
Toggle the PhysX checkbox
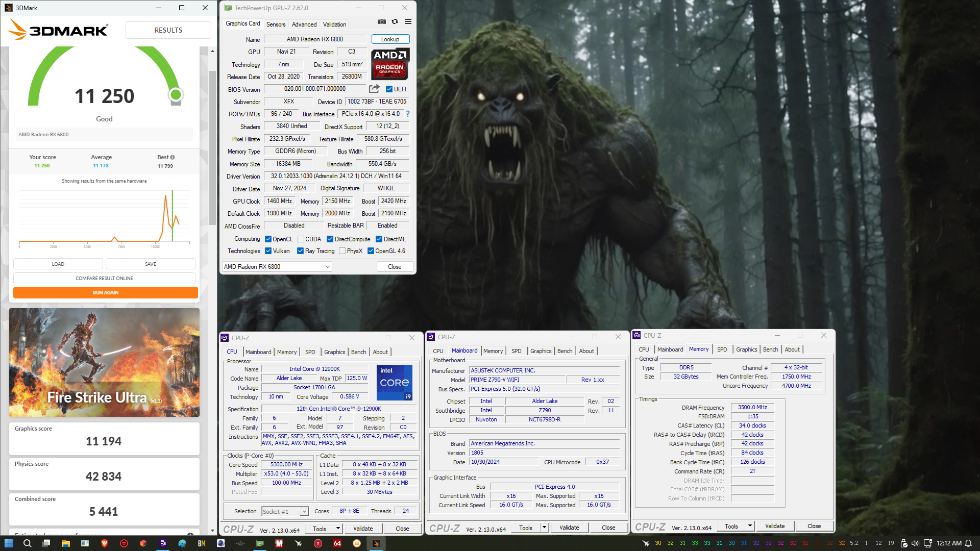coord(342,251)
